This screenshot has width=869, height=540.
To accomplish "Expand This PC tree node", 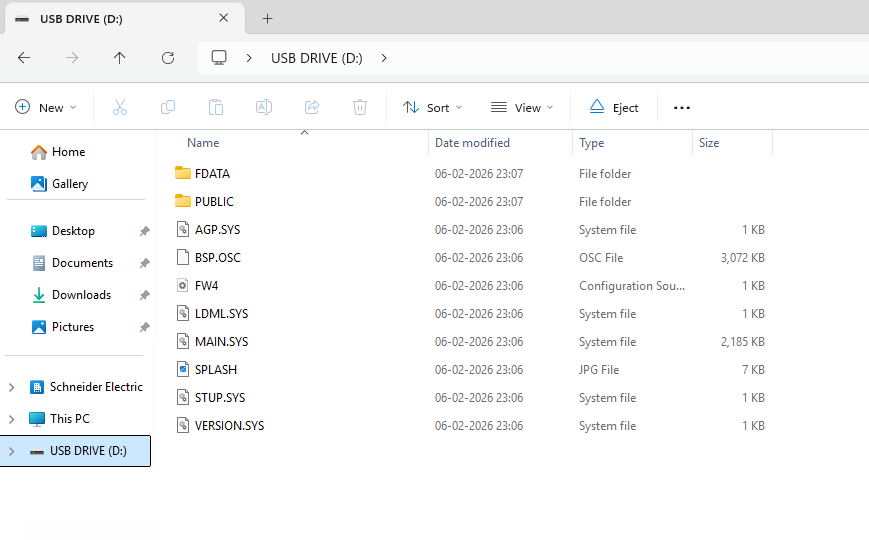I will pyautogui.click(x=12, y=419).
